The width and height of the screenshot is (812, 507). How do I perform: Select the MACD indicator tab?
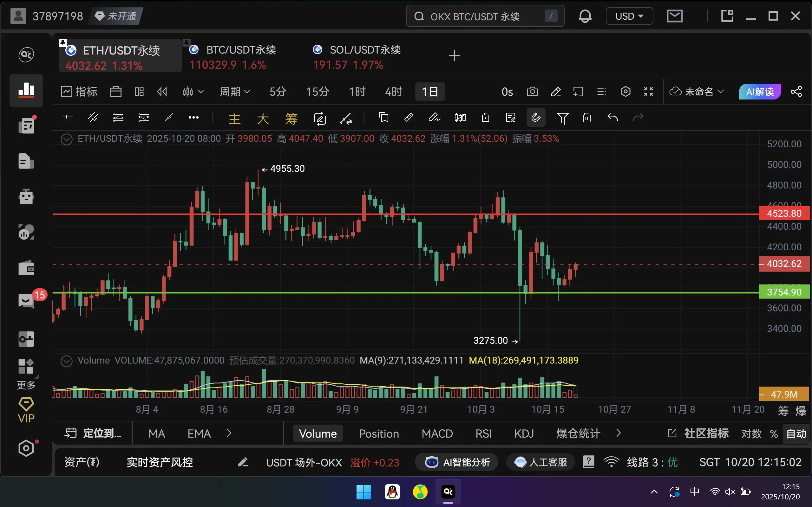437,433
